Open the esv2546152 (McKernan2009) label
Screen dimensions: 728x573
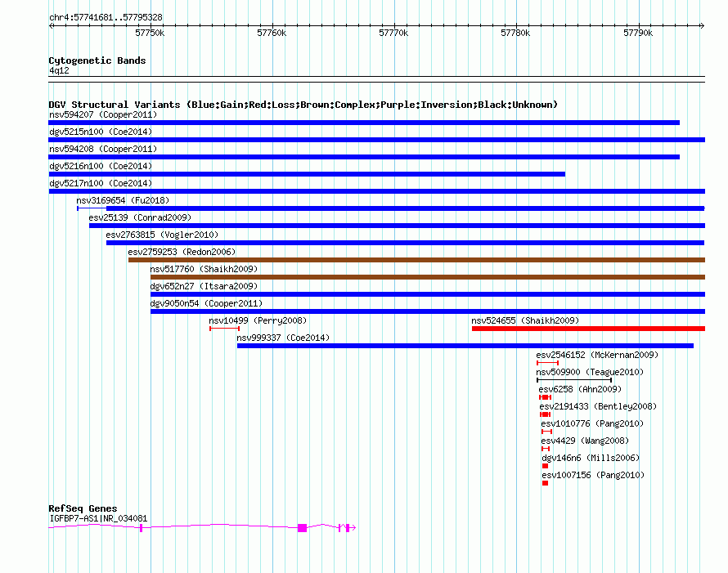pyautogui.click(x=598, y=355)
